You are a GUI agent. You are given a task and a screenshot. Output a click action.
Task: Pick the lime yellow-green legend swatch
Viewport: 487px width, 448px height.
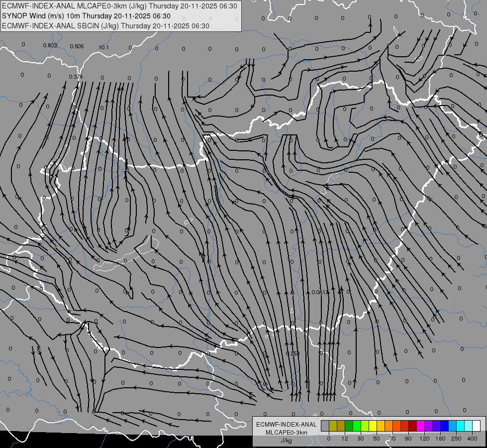(365, 426)
